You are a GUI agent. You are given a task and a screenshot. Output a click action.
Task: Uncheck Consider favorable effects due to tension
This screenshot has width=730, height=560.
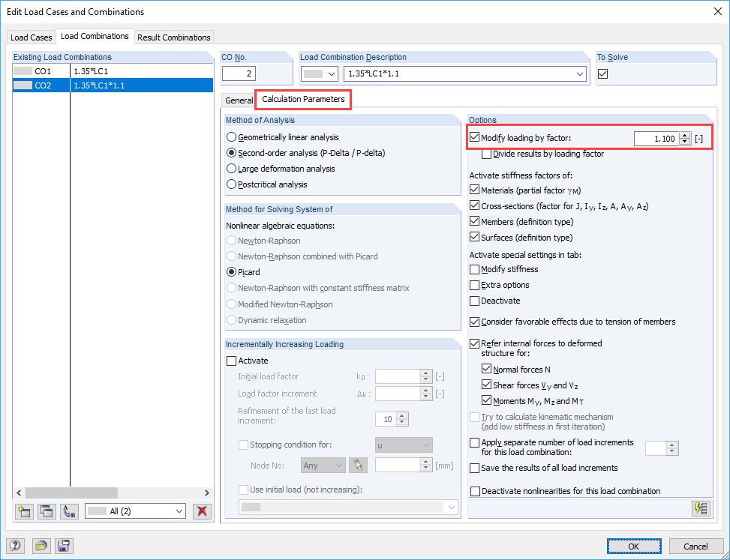pos(475,322)
